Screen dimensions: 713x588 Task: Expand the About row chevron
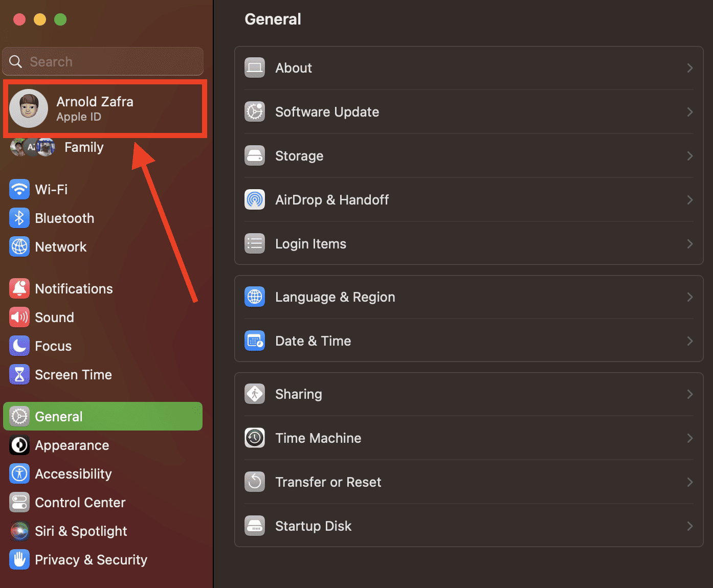(689, 68)
